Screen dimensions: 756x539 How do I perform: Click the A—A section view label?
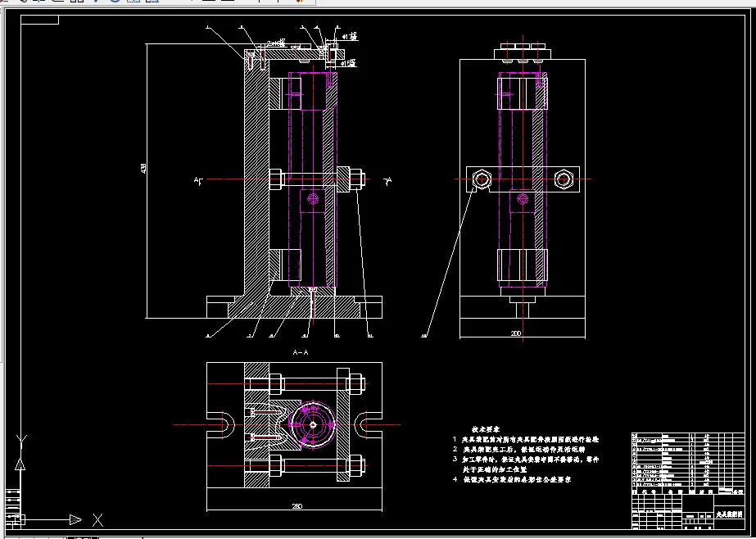301,352
